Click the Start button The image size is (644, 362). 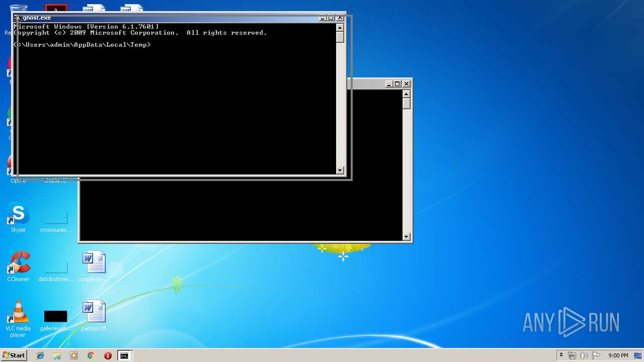coord(14,355)
